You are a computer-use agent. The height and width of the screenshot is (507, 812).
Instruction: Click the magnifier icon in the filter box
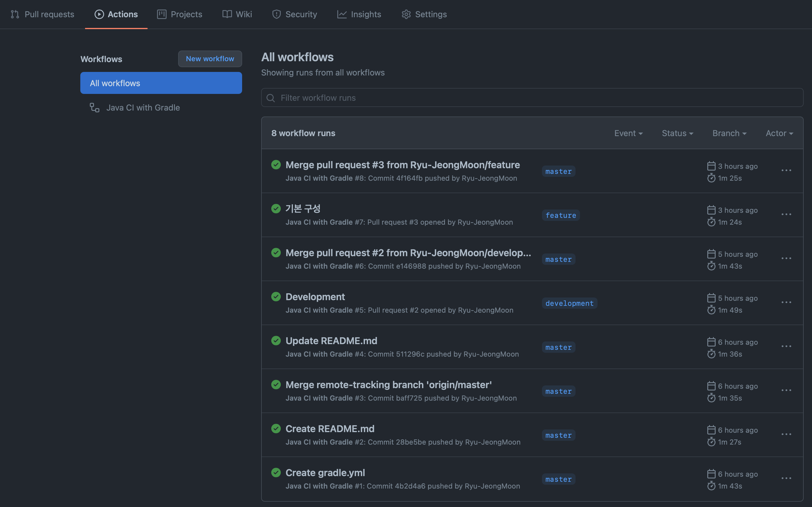point(270,98)
